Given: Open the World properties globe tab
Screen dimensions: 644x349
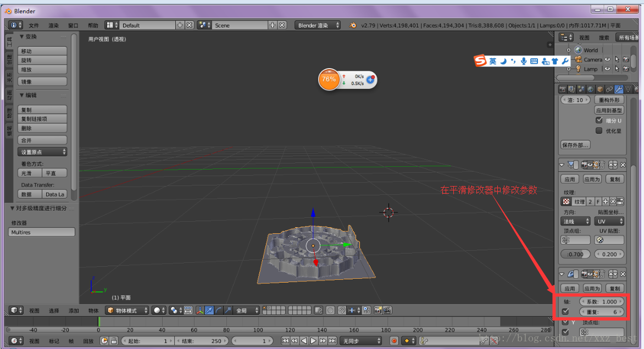Looking at the screenshot, I should pos(590,89).
